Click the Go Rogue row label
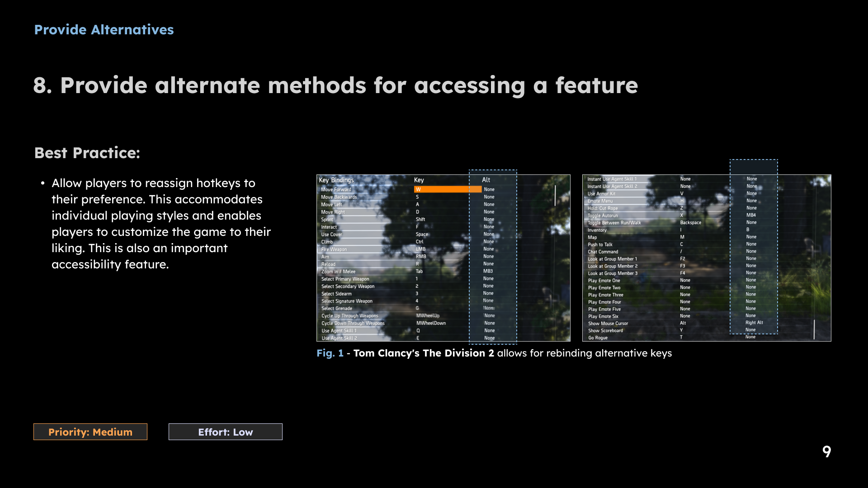The height and width of the screenshot is (488, 868). pyautogui.click(x=598, y=338)
